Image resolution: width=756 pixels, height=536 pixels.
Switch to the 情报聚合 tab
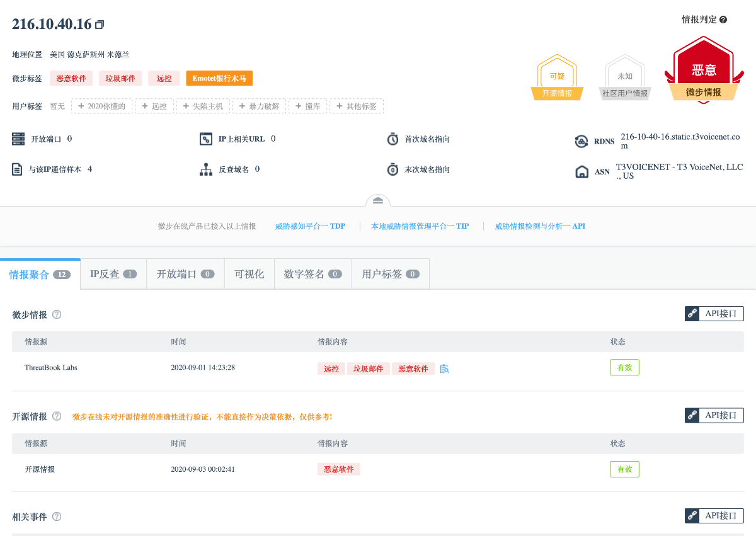tap(40, 274)
